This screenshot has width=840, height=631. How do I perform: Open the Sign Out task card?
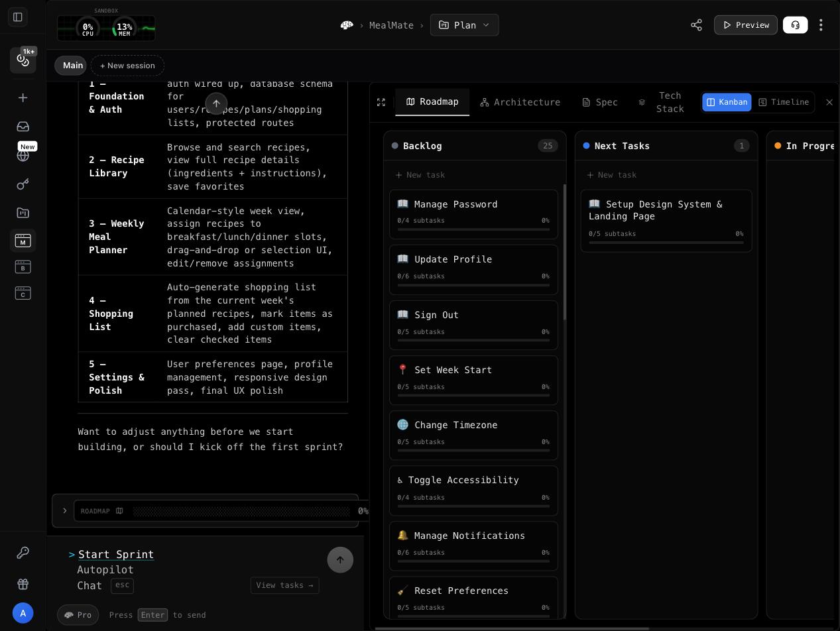pos(473,325)
